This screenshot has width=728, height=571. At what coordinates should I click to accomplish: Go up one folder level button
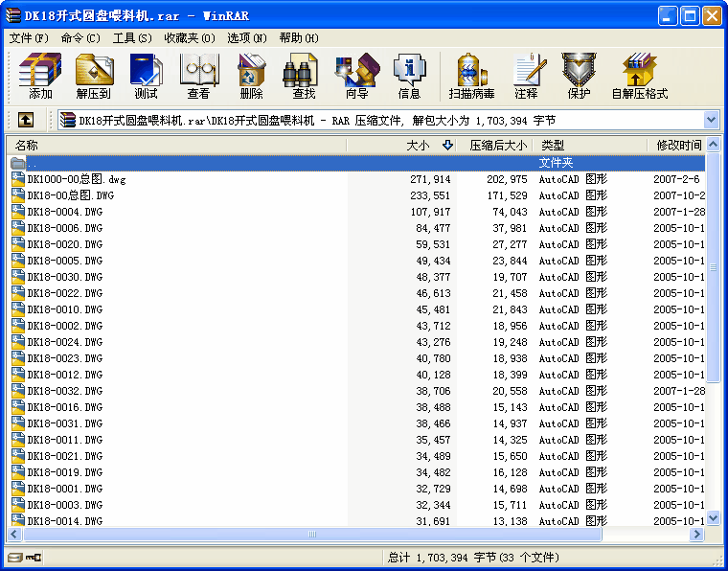[26, 120]
